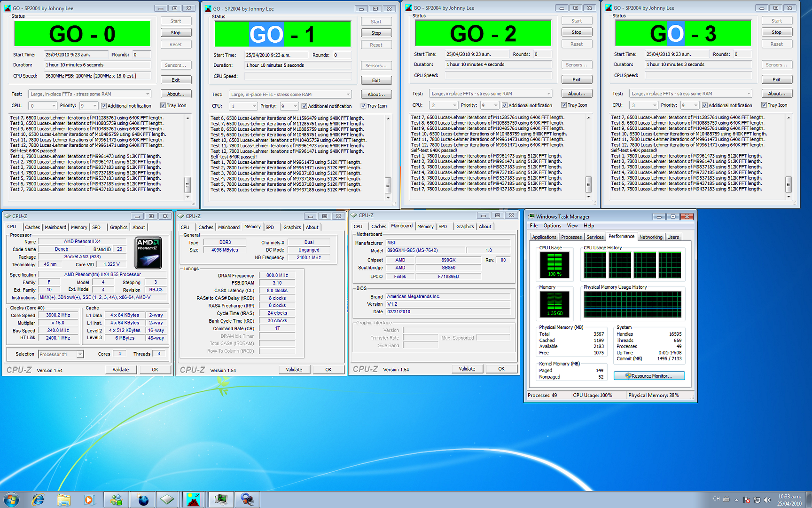Toggle Tray Icon checkbox in GO - 3 window
Screen dimensions: 812x508
764,105
